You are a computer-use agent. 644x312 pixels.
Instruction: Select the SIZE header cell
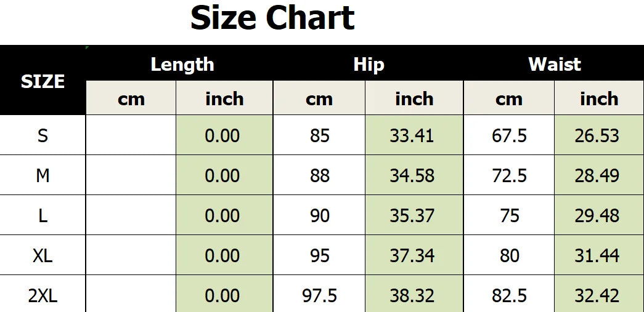(x=43, y=81)
